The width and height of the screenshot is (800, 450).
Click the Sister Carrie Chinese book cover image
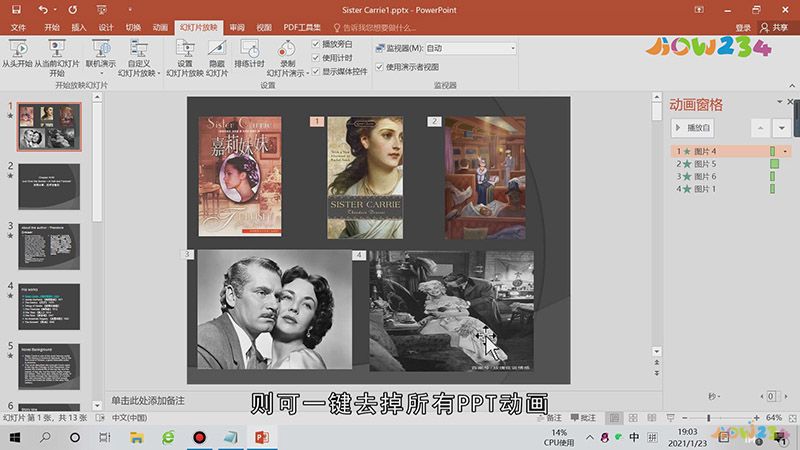point(240,176)
